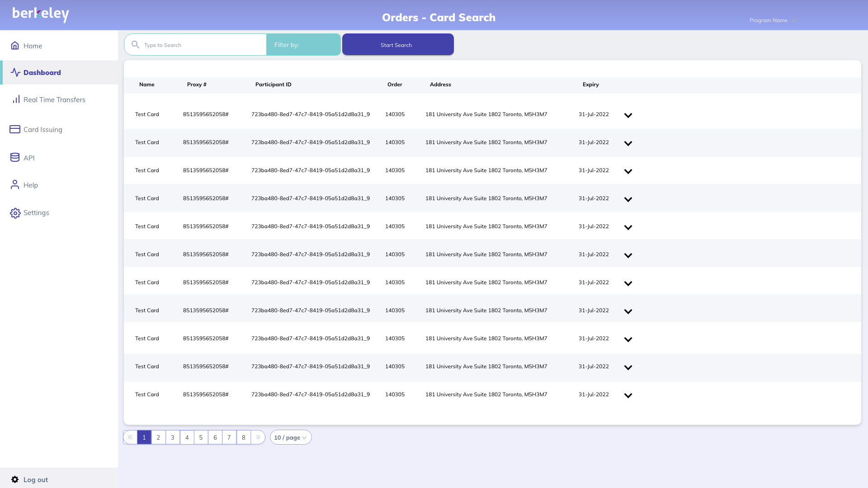Click the Home house icon in sidebar

click(x=15, y=46)
